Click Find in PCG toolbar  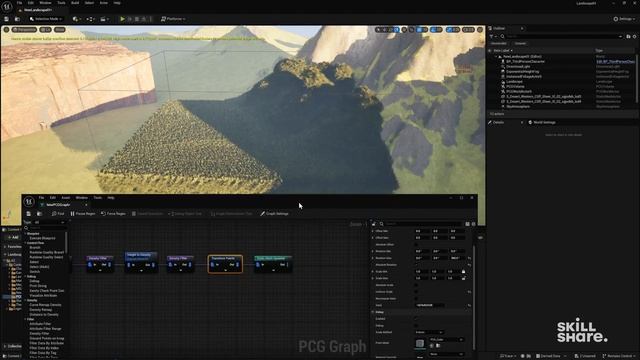coord(58,213)
